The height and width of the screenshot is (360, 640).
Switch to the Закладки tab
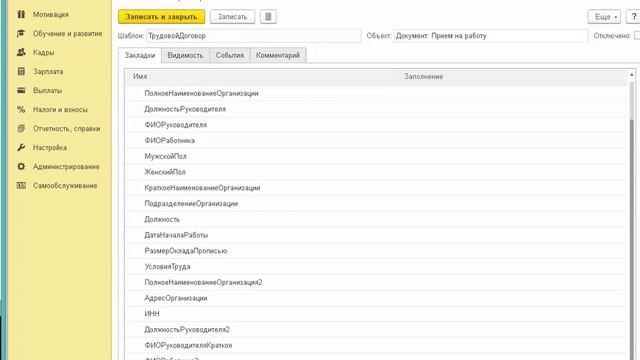[140, 55]
